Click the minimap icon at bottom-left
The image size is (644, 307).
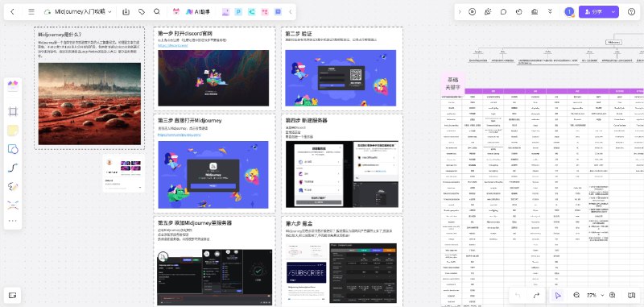[12, 295]
